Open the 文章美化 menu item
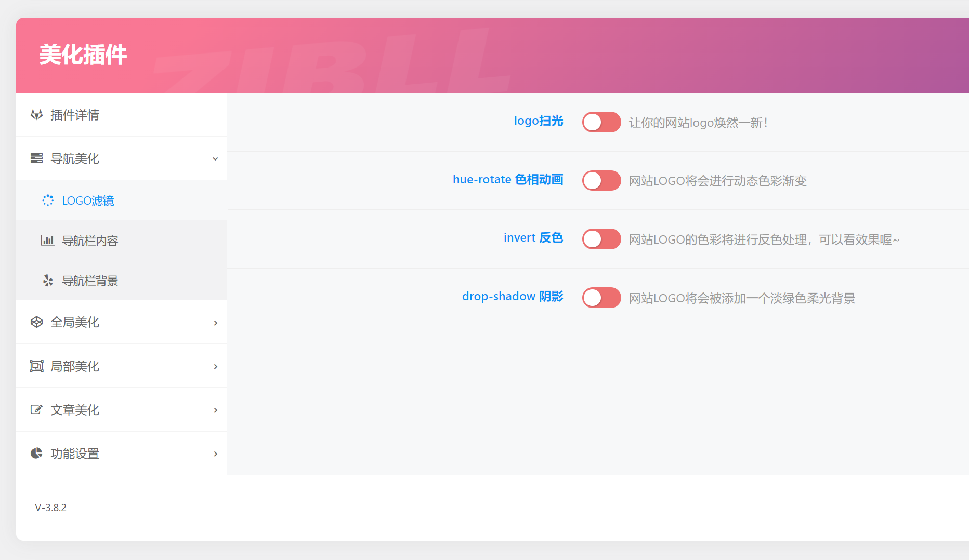The height and width of the screenshot is (560, 969). (x=75, y=410)
